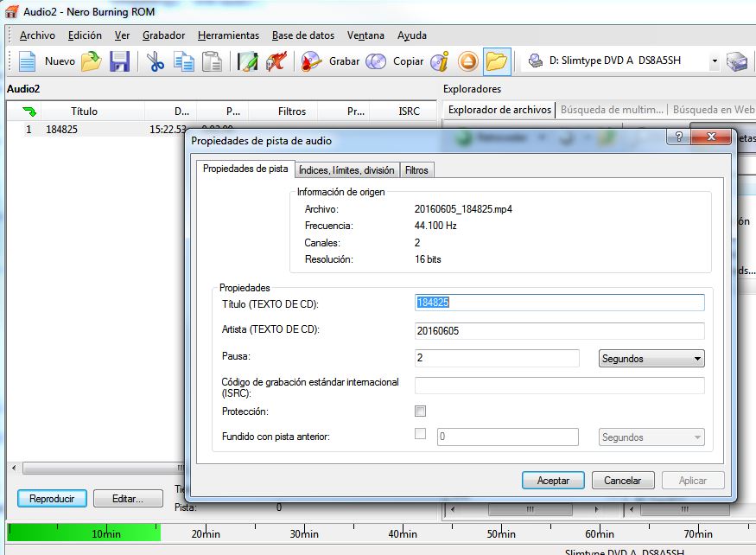This screenshot has height=555, width=756.
Task: Start burning with the Grabar disc icon
Action: coord(311,61)
